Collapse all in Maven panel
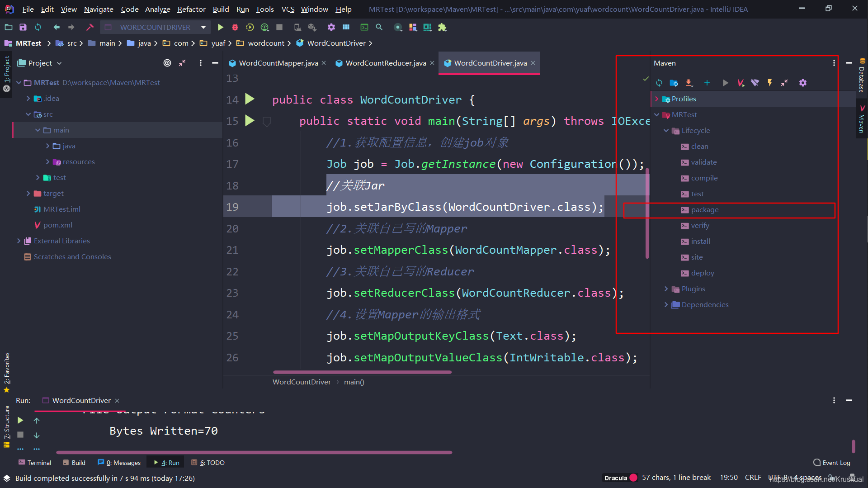The height and width of the screenshot is (488, 868). tap(784, 83)
